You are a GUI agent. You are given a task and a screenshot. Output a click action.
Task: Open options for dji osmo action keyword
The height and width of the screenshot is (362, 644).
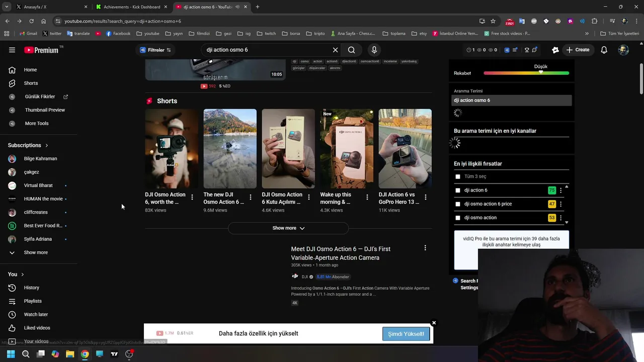point(560,218)
